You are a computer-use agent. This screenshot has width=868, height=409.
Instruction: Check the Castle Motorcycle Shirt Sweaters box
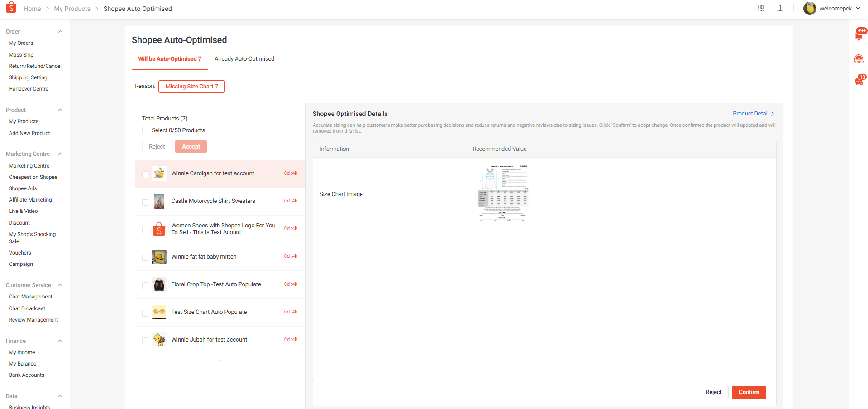[145, 202]
